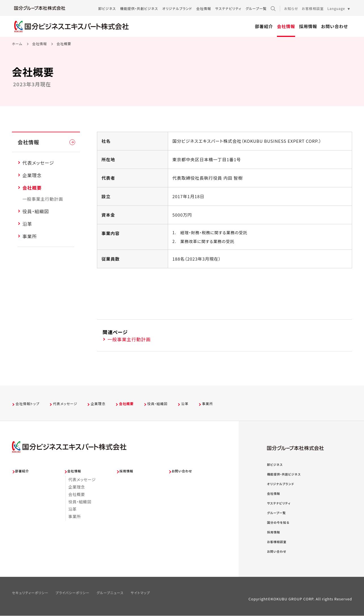The image size is (364, 616).
Task: Click 代表メッセージ in lower nav bar
Action: pyautogui.click(x=65, y=404)
